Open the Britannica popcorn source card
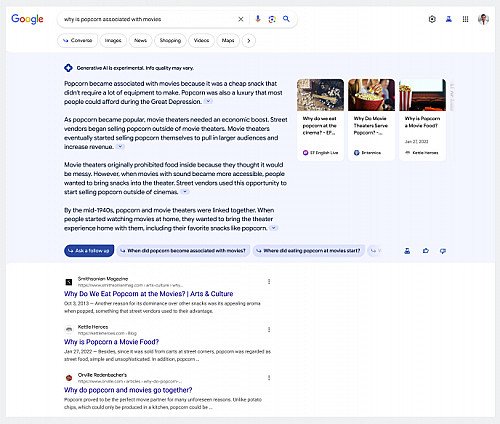Viewport: 500px width, 424px height. pos(371,120)
